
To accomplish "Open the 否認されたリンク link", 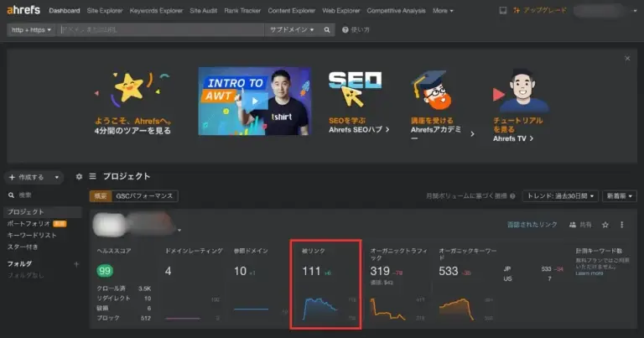I will point(532,225).
